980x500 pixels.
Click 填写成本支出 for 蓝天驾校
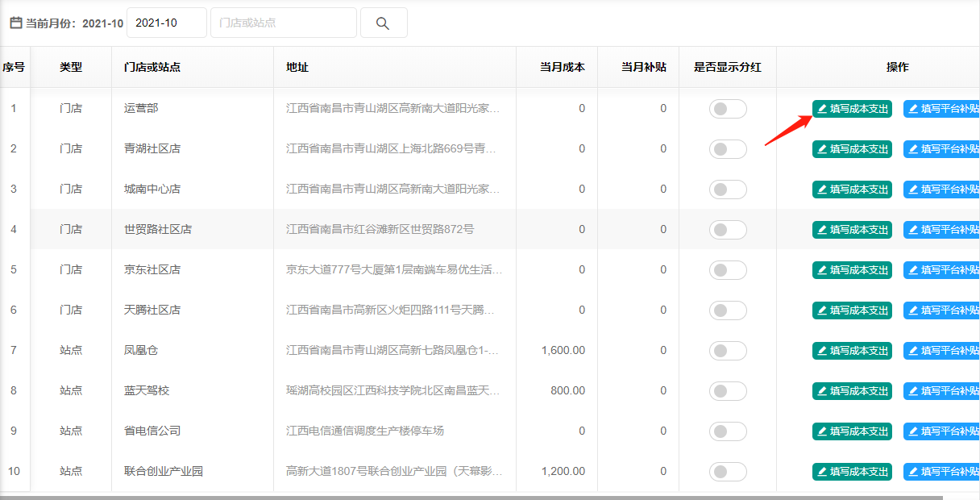click(x=853, y=391)
